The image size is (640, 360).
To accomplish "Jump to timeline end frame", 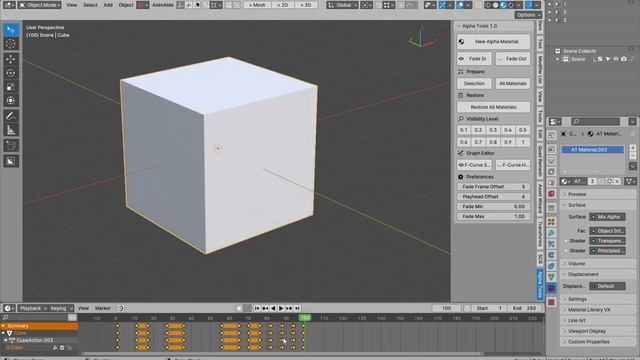I will pyautogui.click(x=297, y=308).
